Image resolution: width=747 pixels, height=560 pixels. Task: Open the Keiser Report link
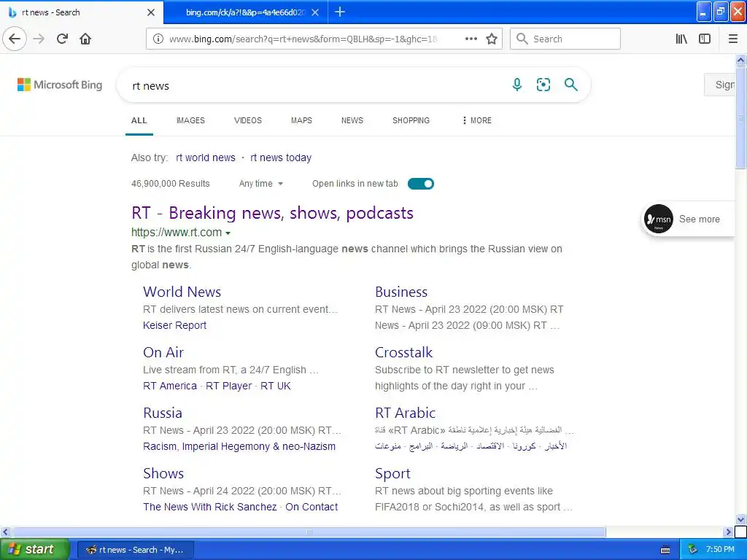pos(175,325)
